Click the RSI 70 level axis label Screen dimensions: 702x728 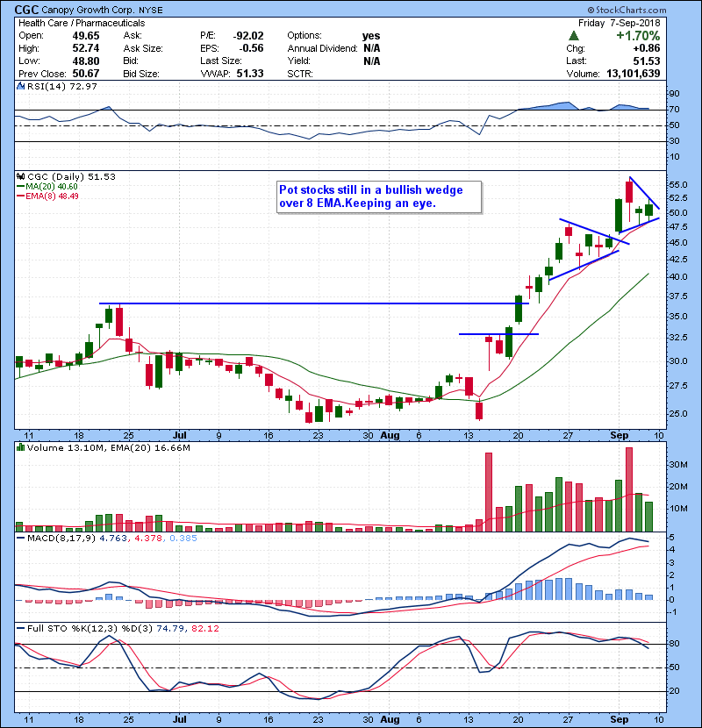[x=674, y=110]
